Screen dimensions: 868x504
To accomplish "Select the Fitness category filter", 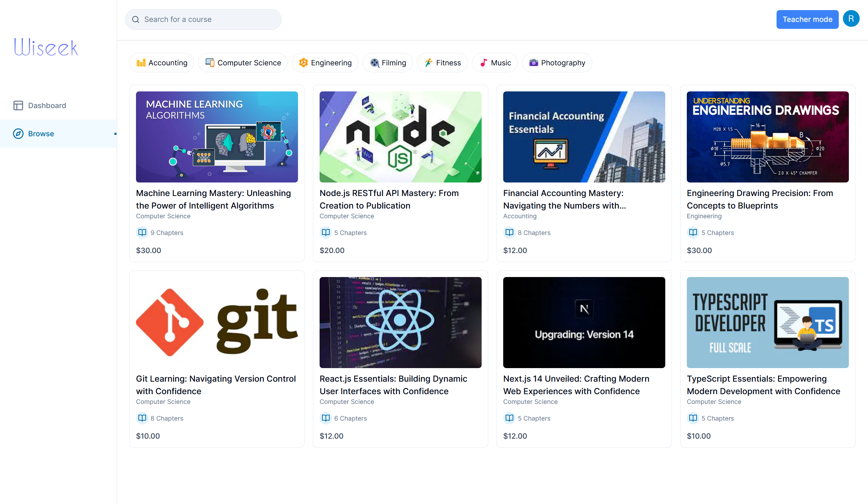I will (x=442, y=63).
